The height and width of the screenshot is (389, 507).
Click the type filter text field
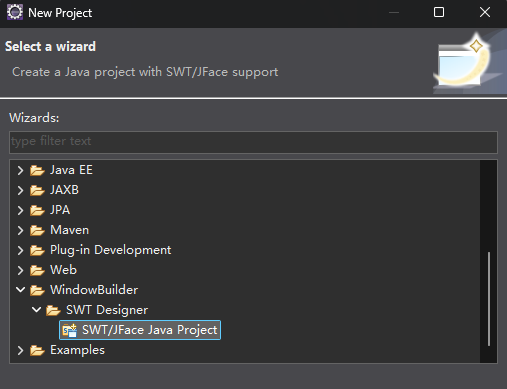253,142
